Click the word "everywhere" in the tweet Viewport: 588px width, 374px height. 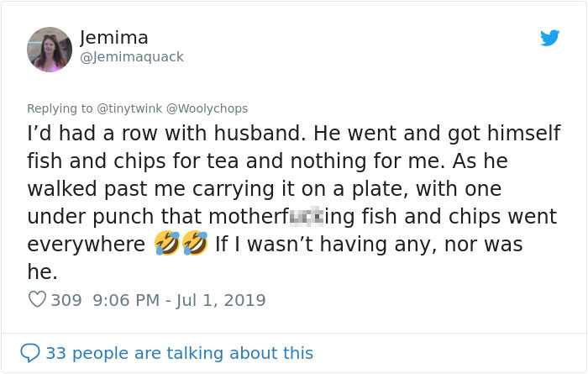(x=87, y=245)
